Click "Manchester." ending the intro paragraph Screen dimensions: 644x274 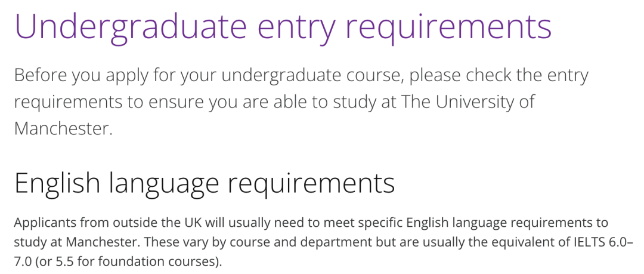pyautogui.click(x=63, y=128)
